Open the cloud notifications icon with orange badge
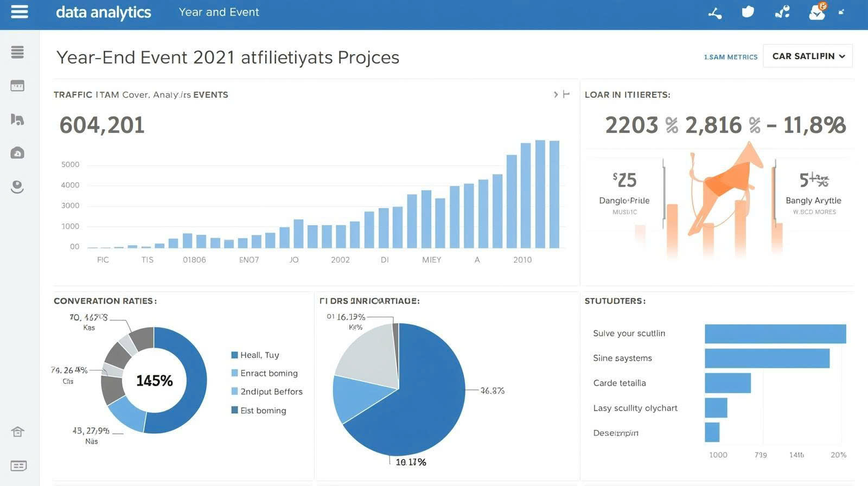 (x=817, y=12)
